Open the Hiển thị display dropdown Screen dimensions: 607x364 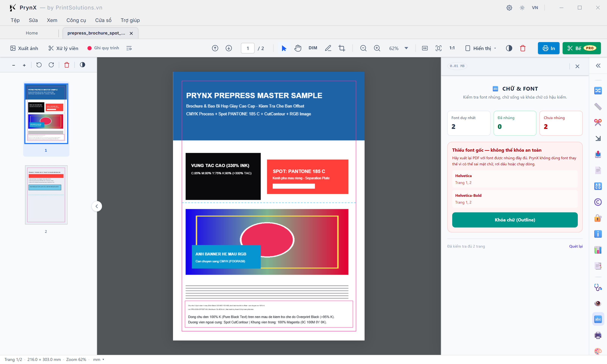tap(481, 48)
